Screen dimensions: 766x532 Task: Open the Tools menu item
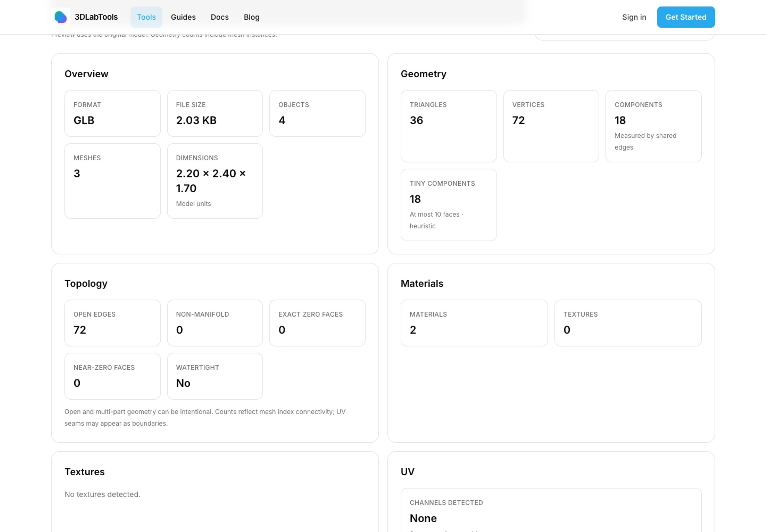(146, 17)
